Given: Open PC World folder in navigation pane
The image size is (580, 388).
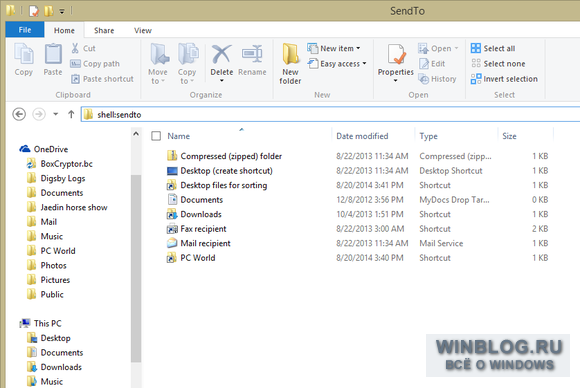Looking at the screenshot, I should [x=51, y=251].
